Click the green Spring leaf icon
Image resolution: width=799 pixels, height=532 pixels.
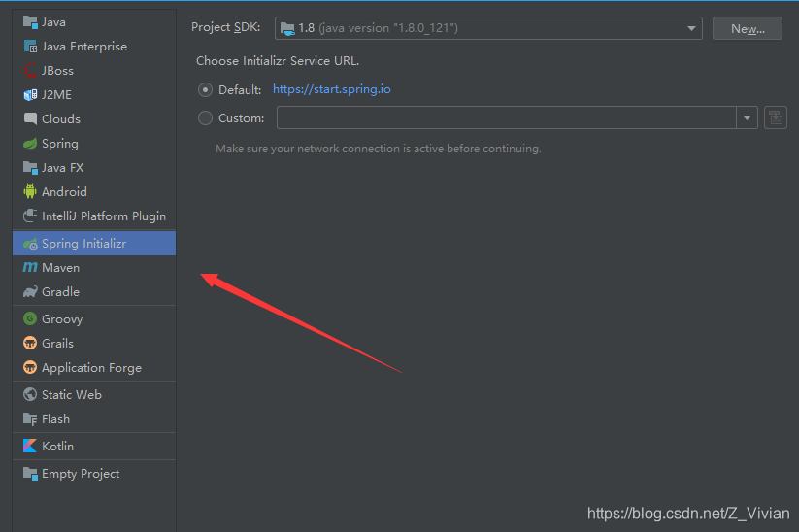pyautogui.click(x=30, y=143)
